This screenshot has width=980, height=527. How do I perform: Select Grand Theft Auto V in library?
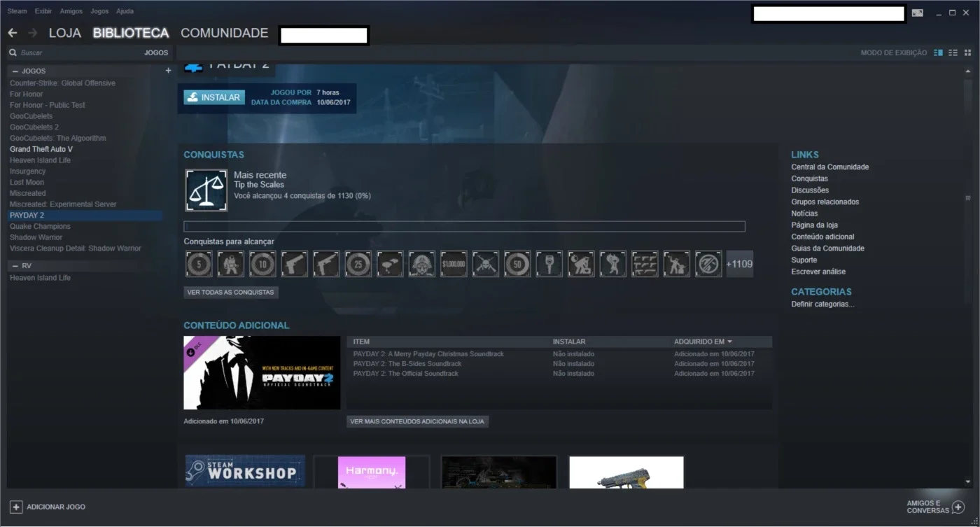(x=41, y=149)
